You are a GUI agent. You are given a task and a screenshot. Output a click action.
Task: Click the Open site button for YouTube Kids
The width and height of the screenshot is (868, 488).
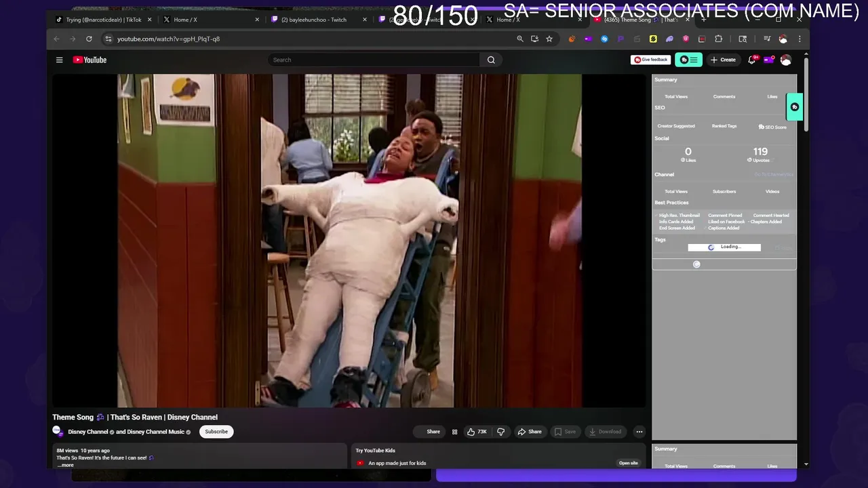click(x=629, y=463)
